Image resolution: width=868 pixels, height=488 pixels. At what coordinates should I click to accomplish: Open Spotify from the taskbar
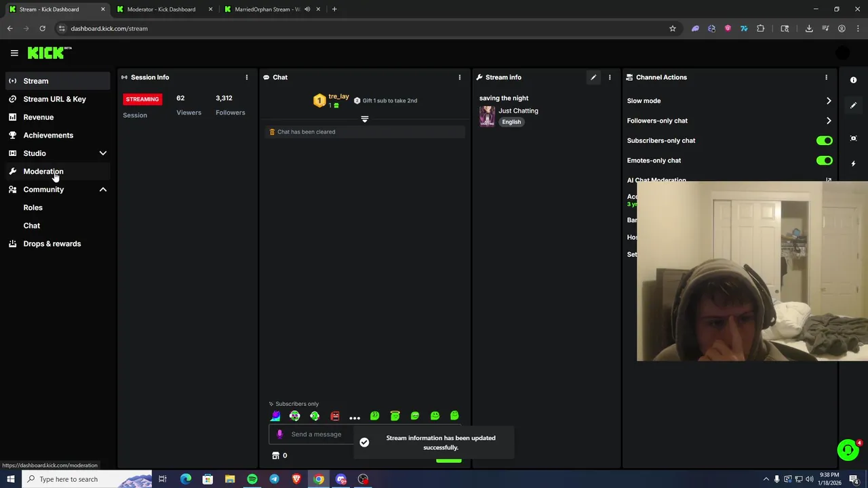[x=252, y=479]
